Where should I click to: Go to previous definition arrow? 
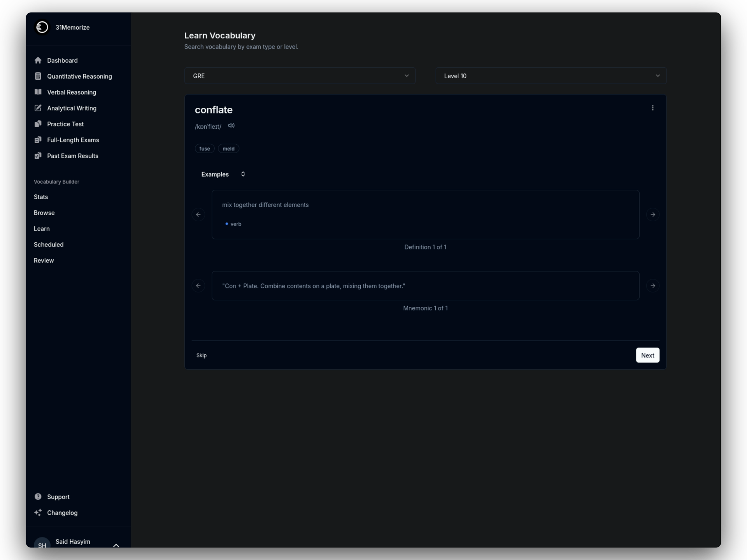point(198,215)
